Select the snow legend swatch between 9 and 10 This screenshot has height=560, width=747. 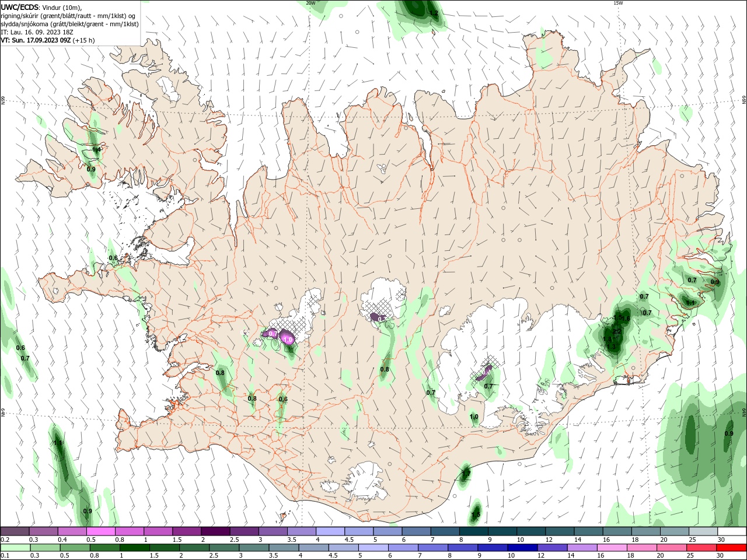click(502, 531)
